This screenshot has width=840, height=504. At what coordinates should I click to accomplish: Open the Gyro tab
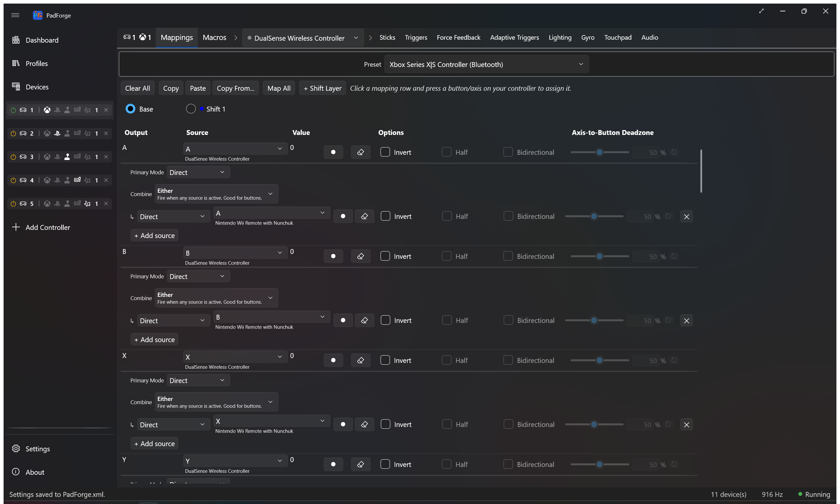coord(588,37)
